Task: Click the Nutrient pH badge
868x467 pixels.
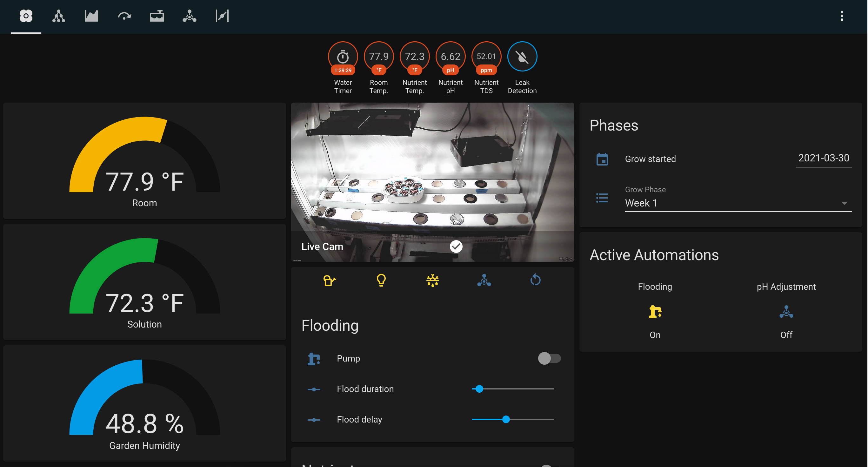Action: (x=450, y=57)
